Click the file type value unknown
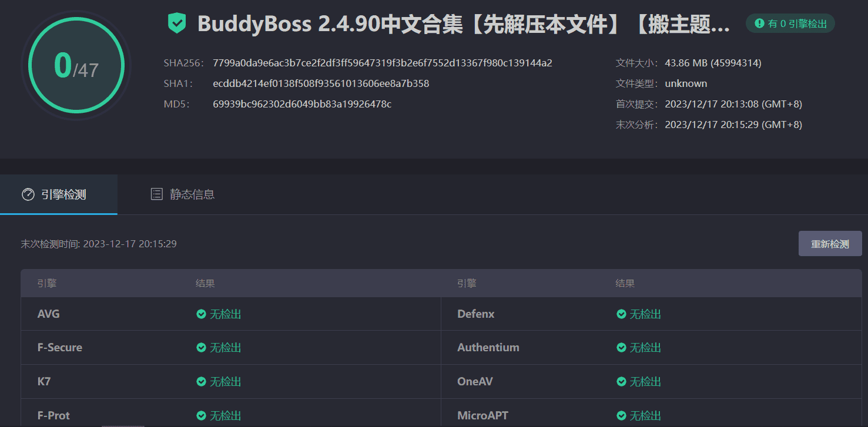Image resolution: width=868 pixels, height=427 pixels. 686,83
